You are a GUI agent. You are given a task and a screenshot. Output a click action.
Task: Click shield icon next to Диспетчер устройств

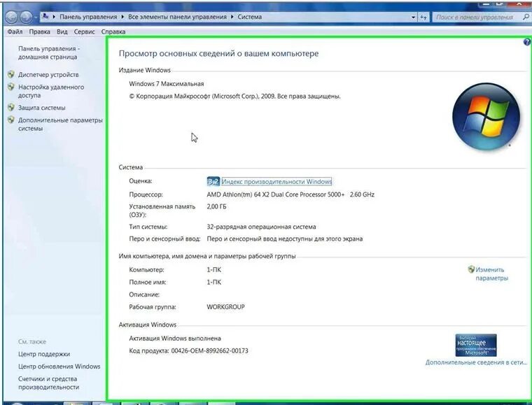point(11,74)
